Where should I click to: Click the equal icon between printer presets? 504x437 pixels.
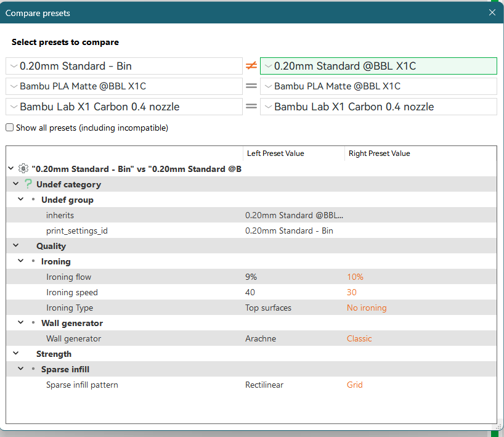[x=251, y=107]
